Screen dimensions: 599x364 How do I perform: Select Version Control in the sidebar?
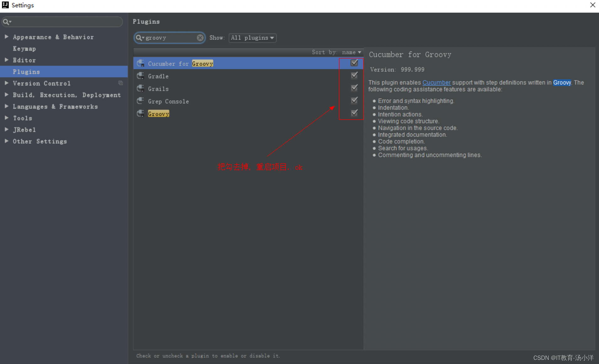pyautogui.click(x=42, y=83)
